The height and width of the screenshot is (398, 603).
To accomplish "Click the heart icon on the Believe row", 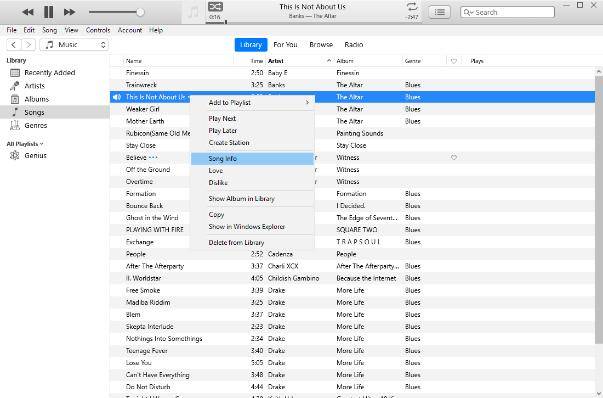I will (x=454, y=158).
